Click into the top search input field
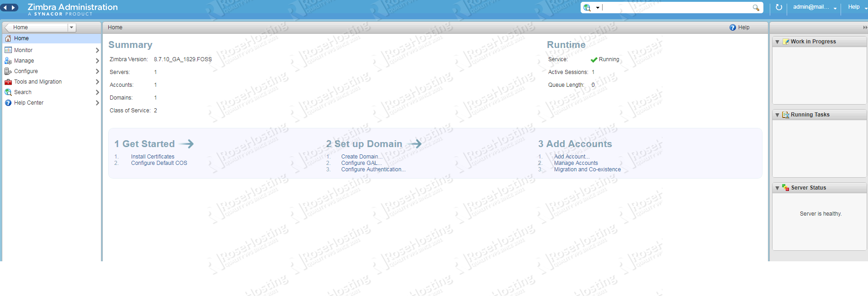 [676, 8]
